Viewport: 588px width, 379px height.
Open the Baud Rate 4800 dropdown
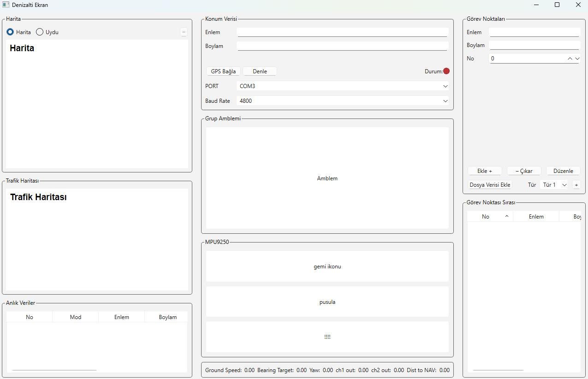tap(343, 101)
